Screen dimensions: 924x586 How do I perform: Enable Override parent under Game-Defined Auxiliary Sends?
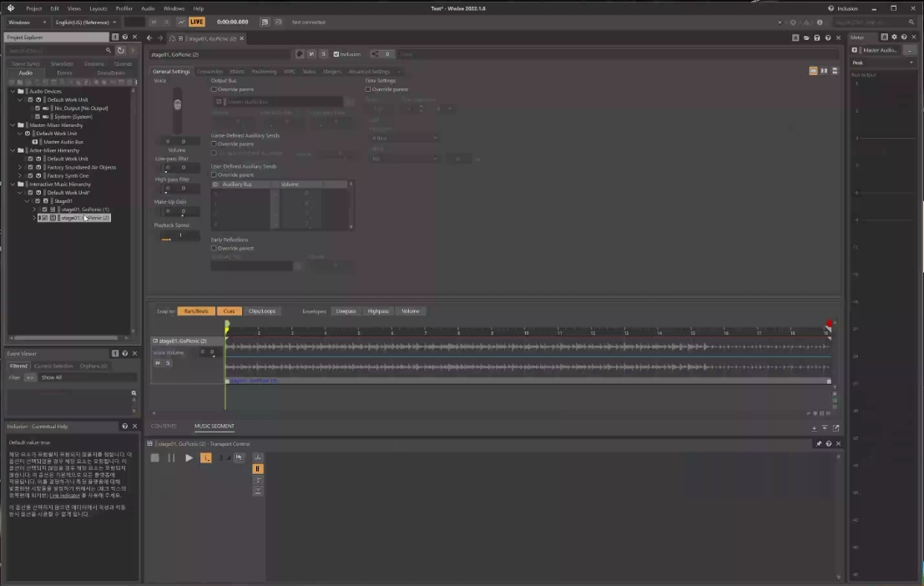214,144
